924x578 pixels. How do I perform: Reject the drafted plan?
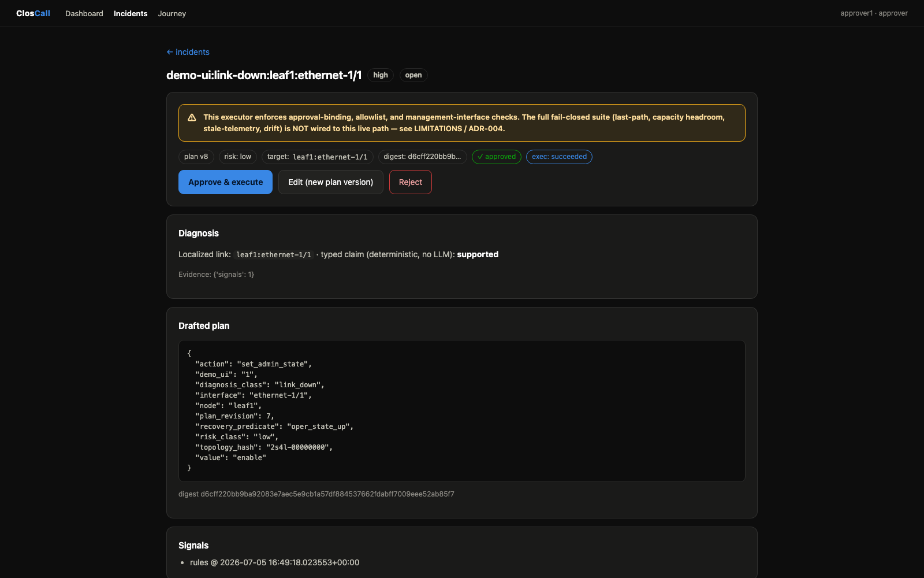(411, 182)
